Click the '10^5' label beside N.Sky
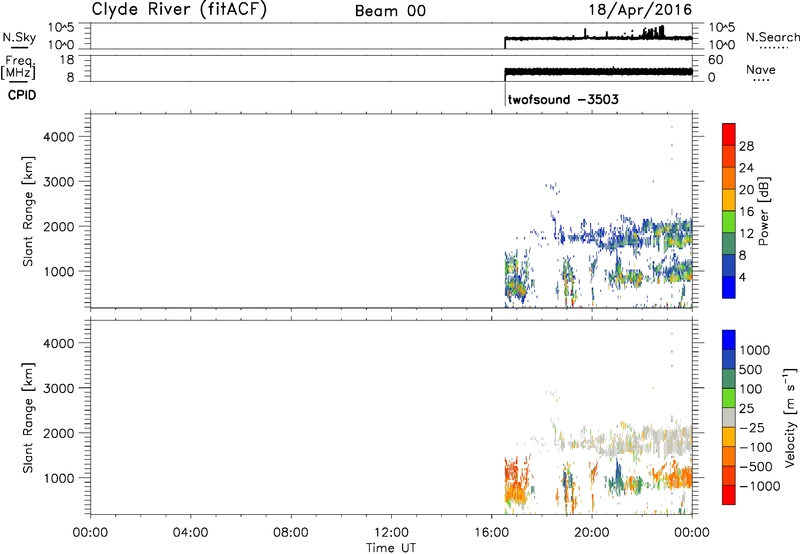The width and height of the screenshot is (800, 554). click(61, 28)
